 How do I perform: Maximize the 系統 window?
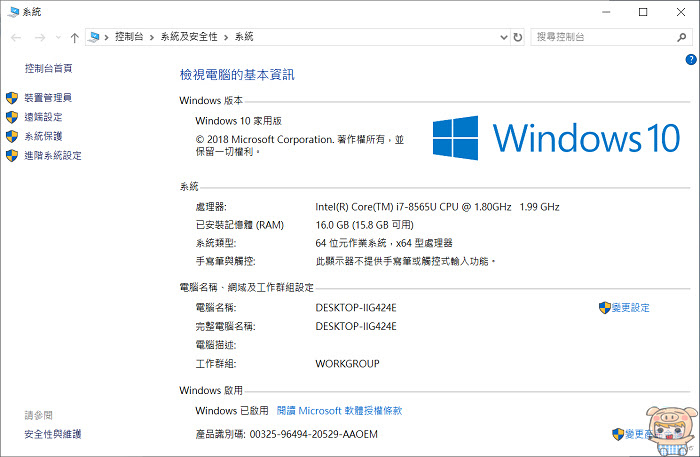click(x=643, y=12)
